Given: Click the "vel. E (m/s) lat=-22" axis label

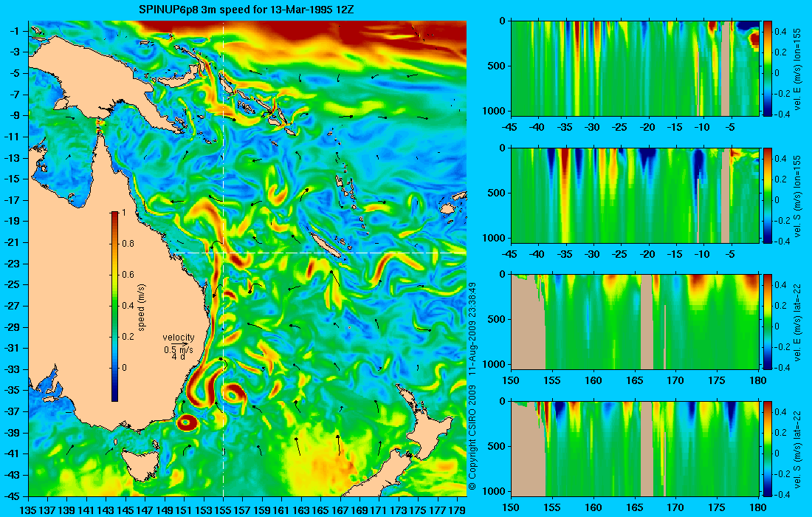Looking at the screenshot, I should click(x=798, y=322).
